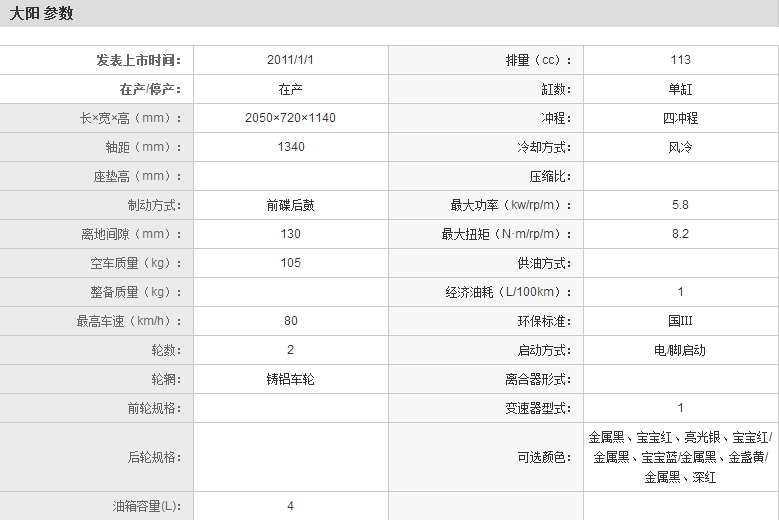The width and height of the screenshot is (779, 520).
Task: Select the 2050×720×1140 dimensions value
Action: coord(290,118)
